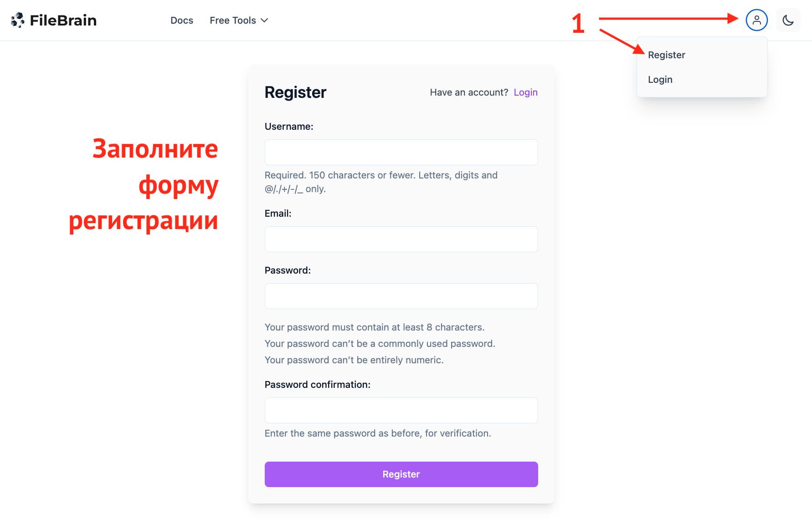The height and width of the screenshot is (529, 812).
Task: Click the Username field label
Action: click(x=289, y=127)
